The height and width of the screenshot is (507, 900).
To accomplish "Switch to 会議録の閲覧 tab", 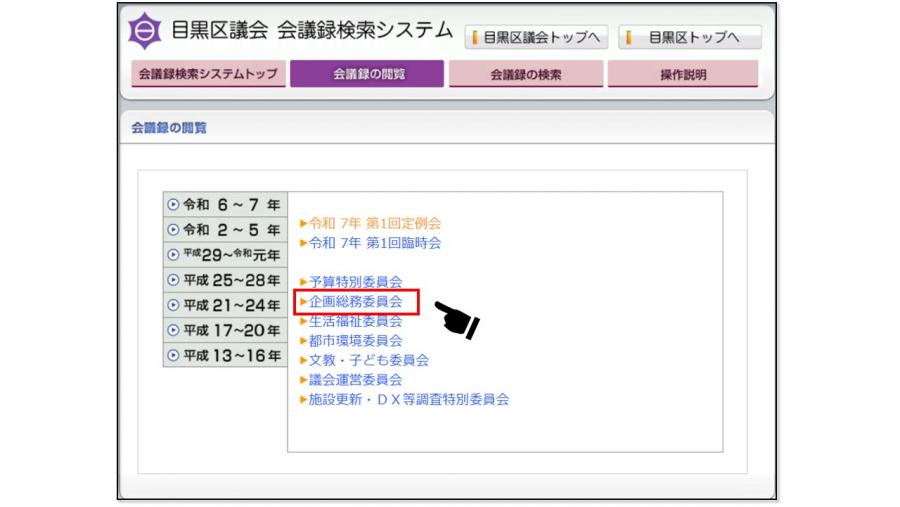I will 368,74.
